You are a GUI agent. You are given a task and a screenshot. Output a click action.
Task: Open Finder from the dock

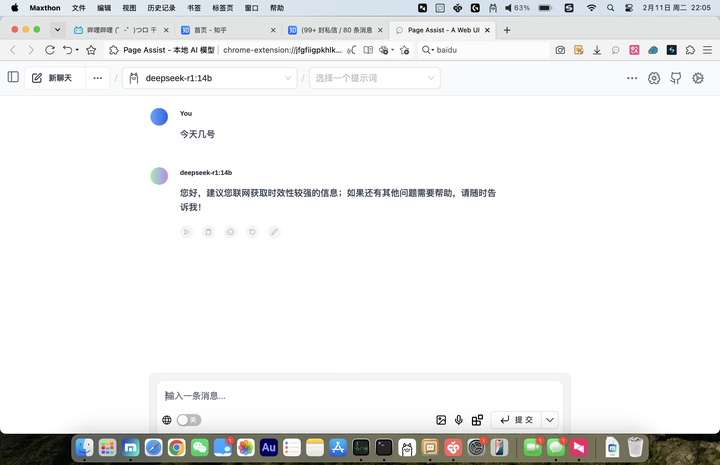[84, 447]
